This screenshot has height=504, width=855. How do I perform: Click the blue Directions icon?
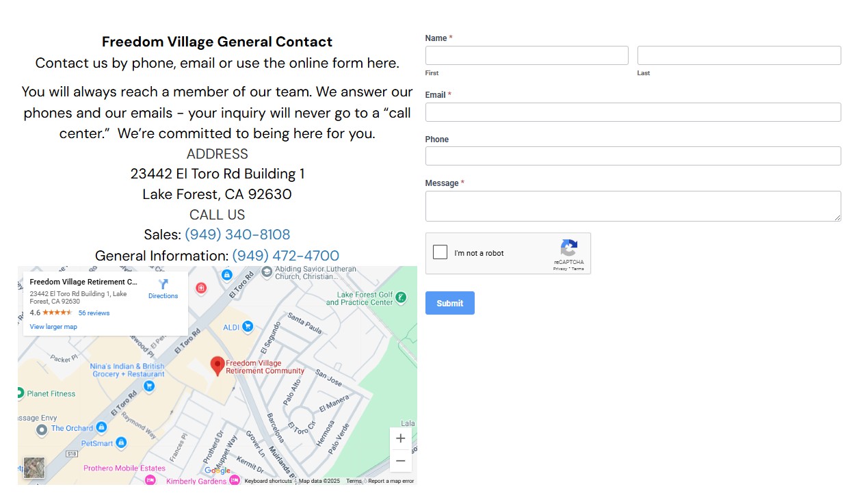click(x=163, y=286)
